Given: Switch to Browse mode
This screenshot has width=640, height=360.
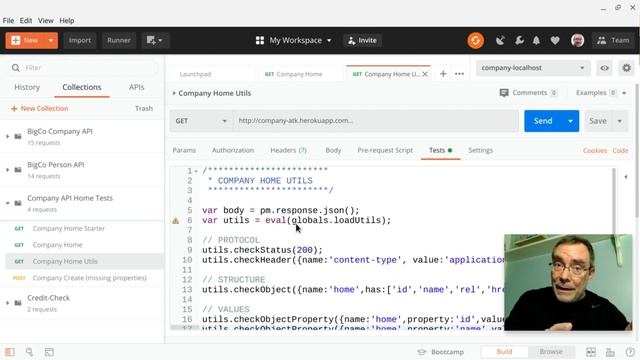Looking at the screenshot, I should point(551,351).
